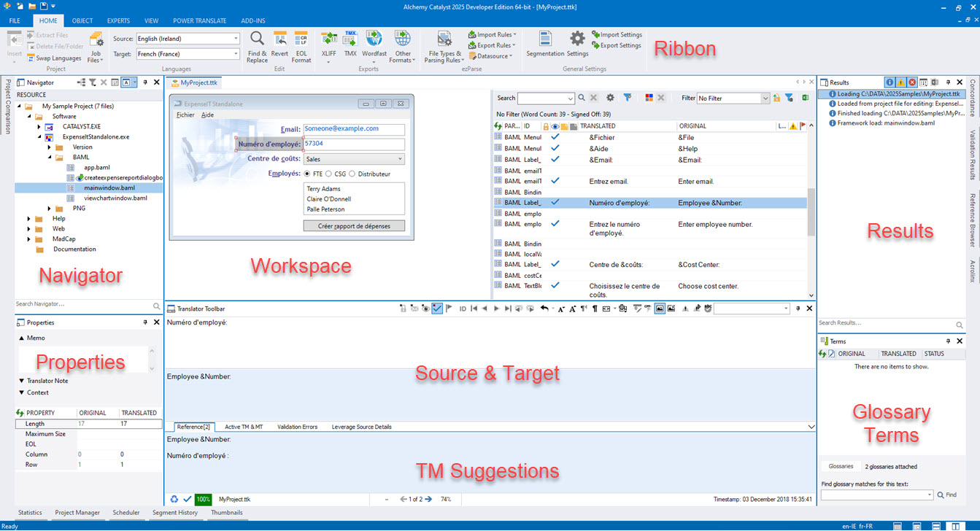Open the Active TM & MT tab
This screenshot has height=531, width=980.
[244, 427]
